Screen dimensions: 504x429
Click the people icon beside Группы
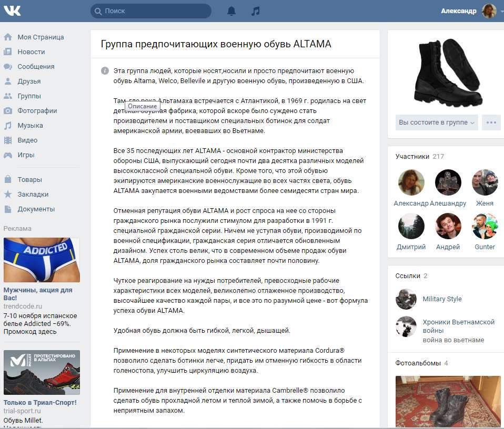(x=8, y=96)
